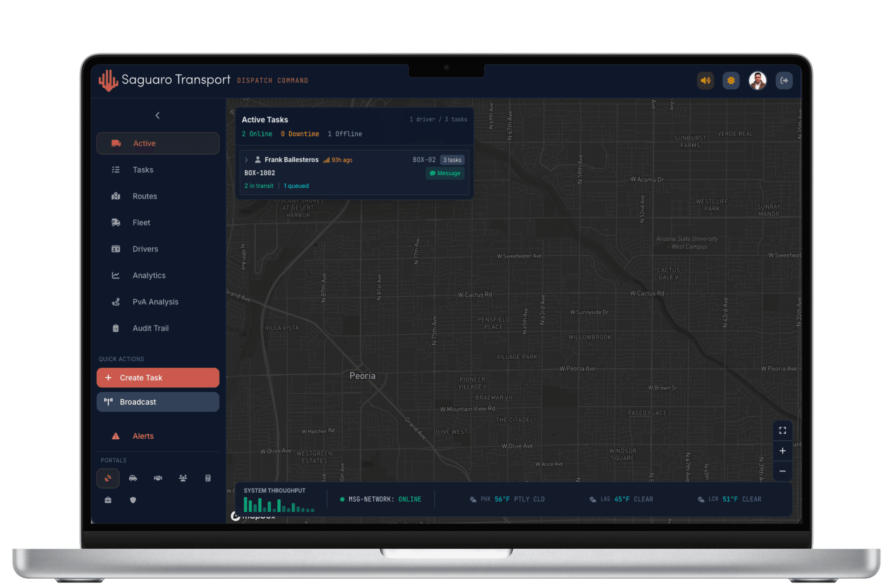Zoom in on the map
The width and height of the screenshot is (893, 588).
pos(782,451)
